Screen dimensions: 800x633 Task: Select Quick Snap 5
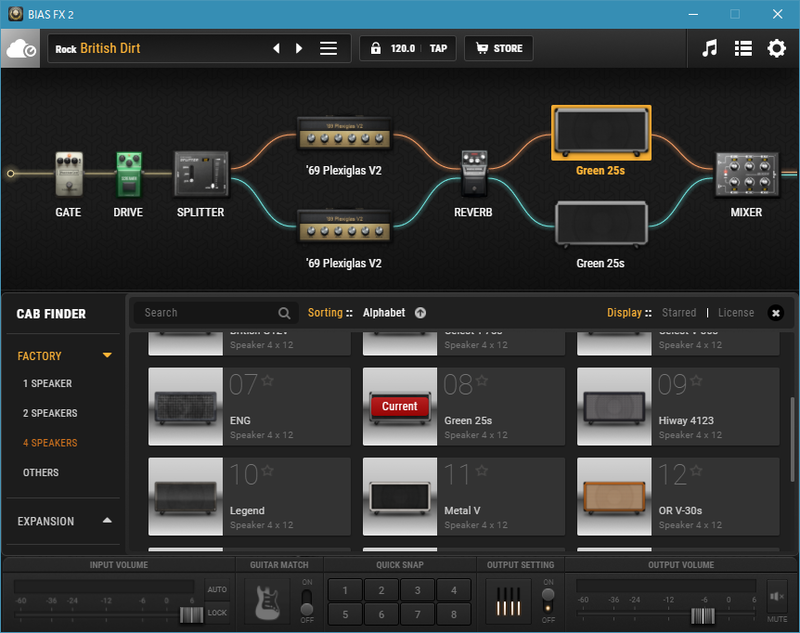pyautogui.click(x=345, y=614)
